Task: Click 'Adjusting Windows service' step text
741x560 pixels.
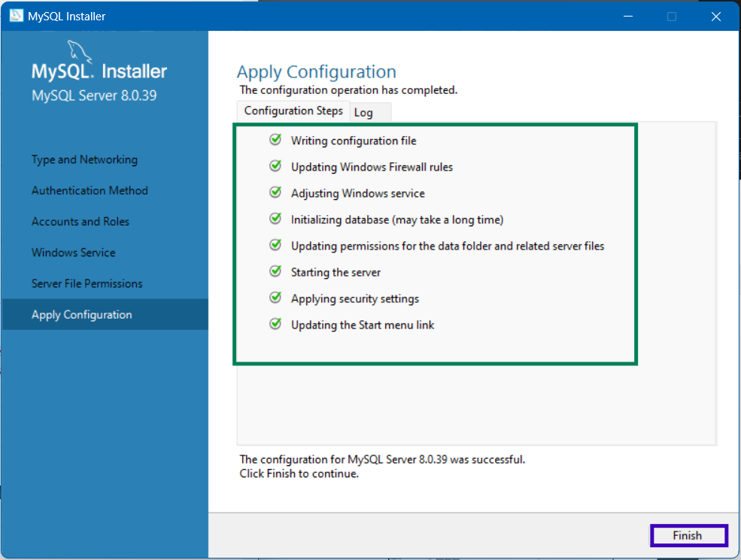Action: (358, 193)
